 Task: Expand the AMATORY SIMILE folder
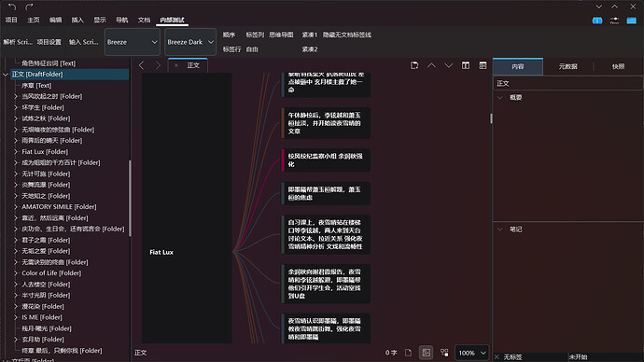[x=16, y=207]
